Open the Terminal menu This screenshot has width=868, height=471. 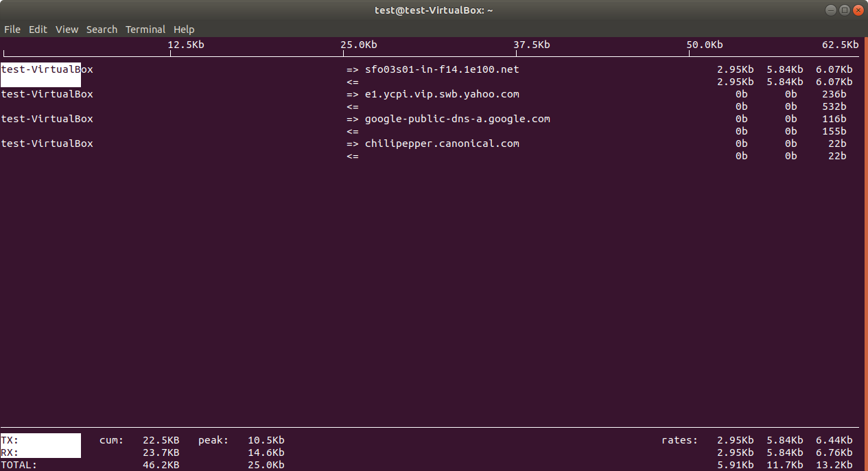[x=145, y=30]
